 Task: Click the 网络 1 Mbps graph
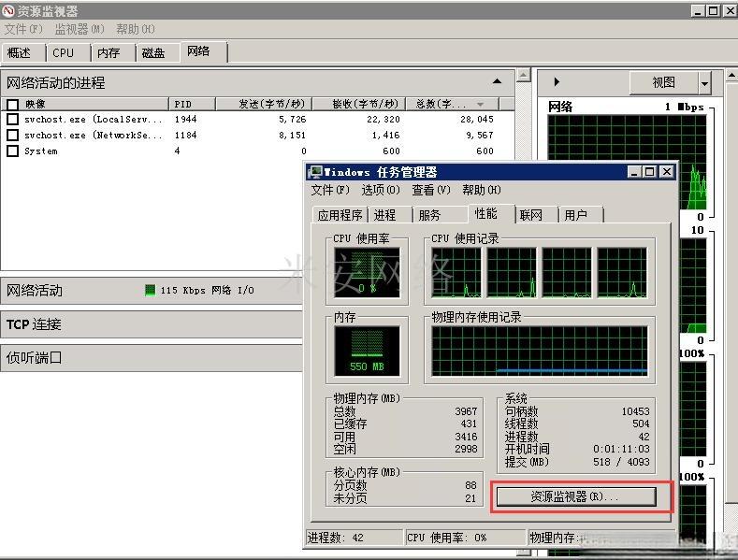click(627, 163)
